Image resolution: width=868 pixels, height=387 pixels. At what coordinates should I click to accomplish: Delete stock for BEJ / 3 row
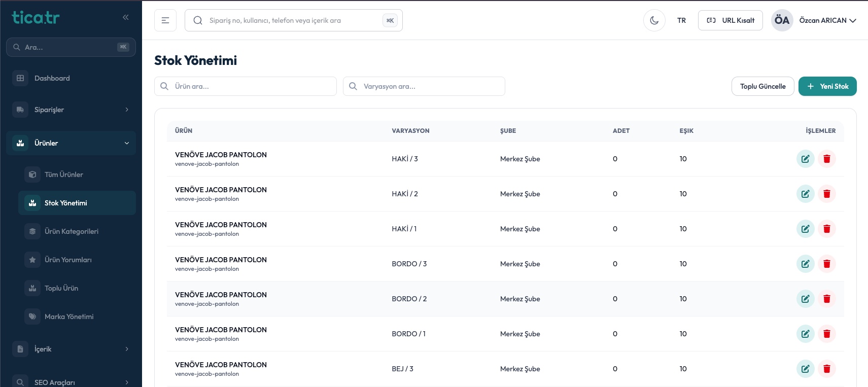tap(826, 369)
